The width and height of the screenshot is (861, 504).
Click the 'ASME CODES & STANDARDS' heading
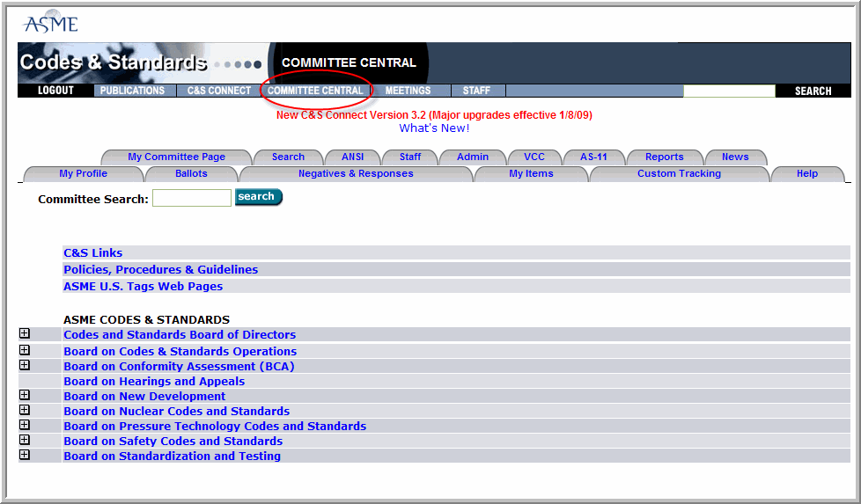tap(147, 320)
